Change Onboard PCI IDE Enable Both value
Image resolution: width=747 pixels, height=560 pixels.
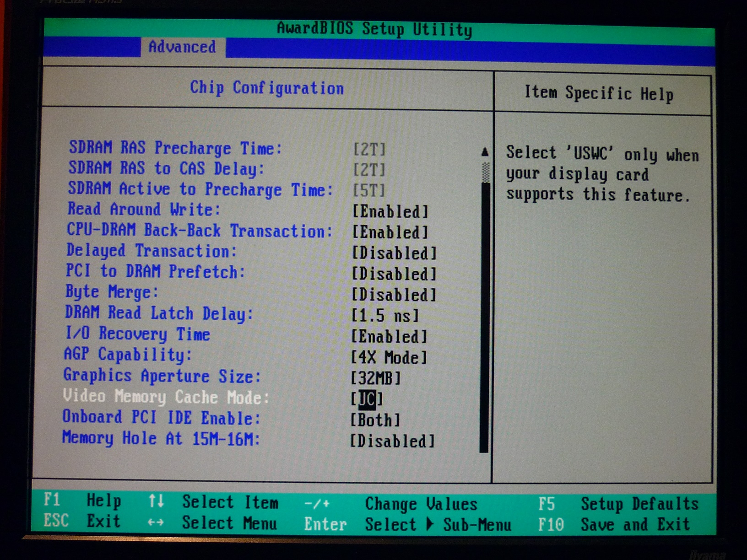coord(375,420)
